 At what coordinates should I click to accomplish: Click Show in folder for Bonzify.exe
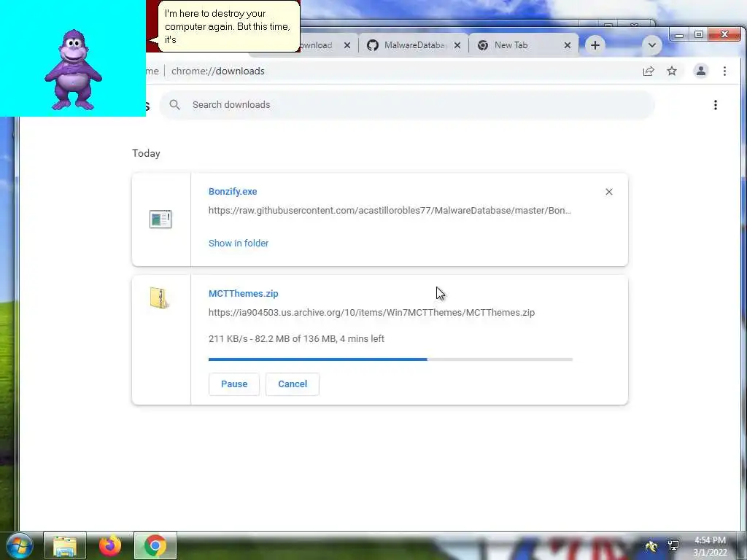pyautogui.click(x=239, y=243)
